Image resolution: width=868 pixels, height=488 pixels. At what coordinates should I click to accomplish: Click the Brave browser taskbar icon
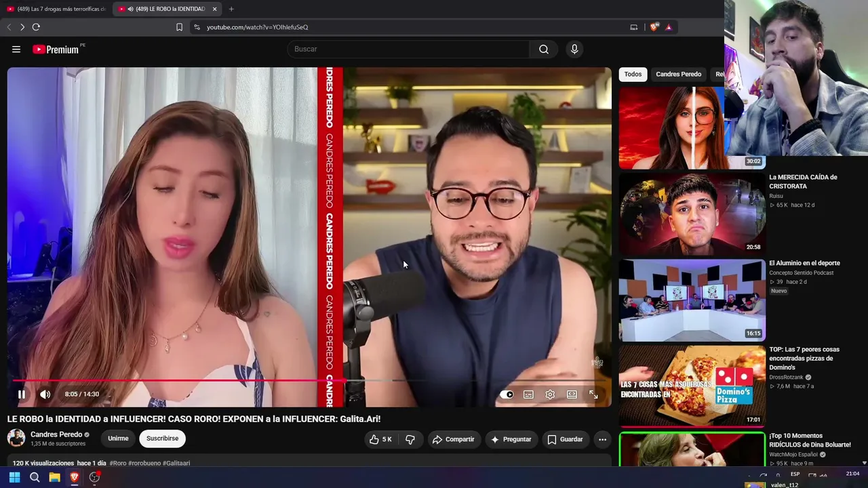[75, 477]
